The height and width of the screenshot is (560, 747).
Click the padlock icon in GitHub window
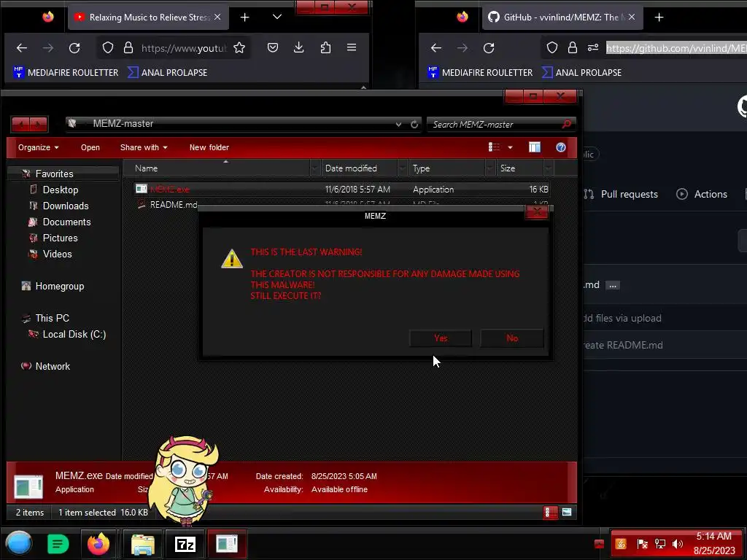pyautogui.click(x=572, y=47)
